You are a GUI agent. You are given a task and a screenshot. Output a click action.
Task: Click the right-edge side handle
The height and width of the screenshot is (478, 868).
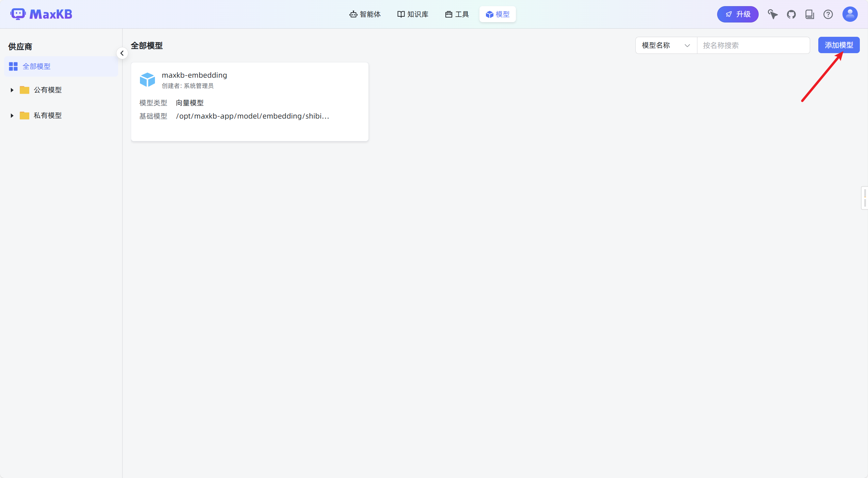[865, 198]
